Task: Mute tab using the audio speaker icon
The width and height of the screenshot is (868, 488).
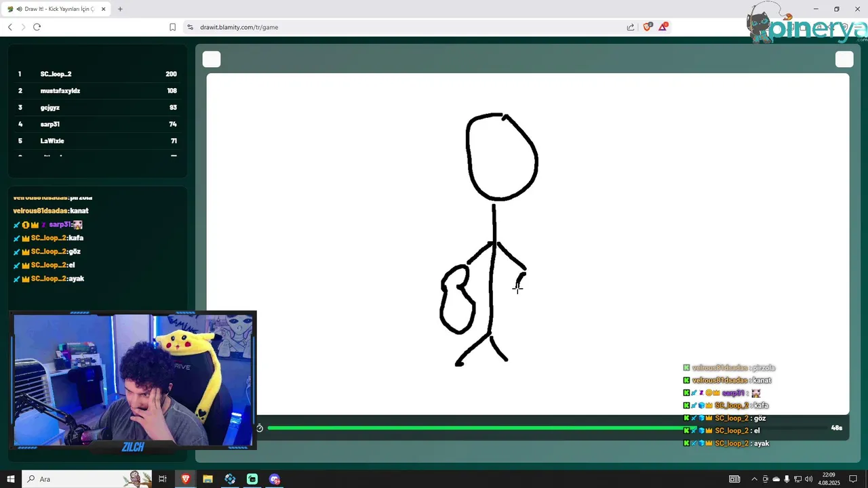Action: [18, 9]
